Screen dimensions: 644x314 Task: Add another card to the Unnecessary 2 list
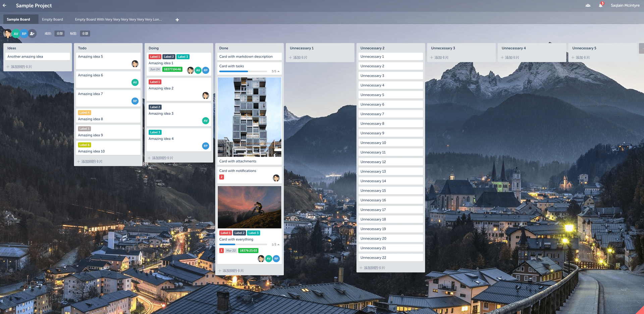372,268
